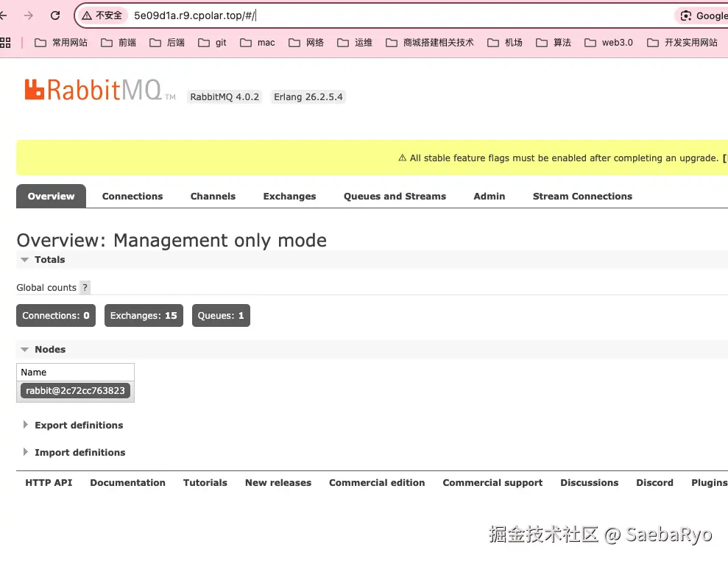Open the HTTP API footer link
728x561 pixels.
tap(49, 482)
